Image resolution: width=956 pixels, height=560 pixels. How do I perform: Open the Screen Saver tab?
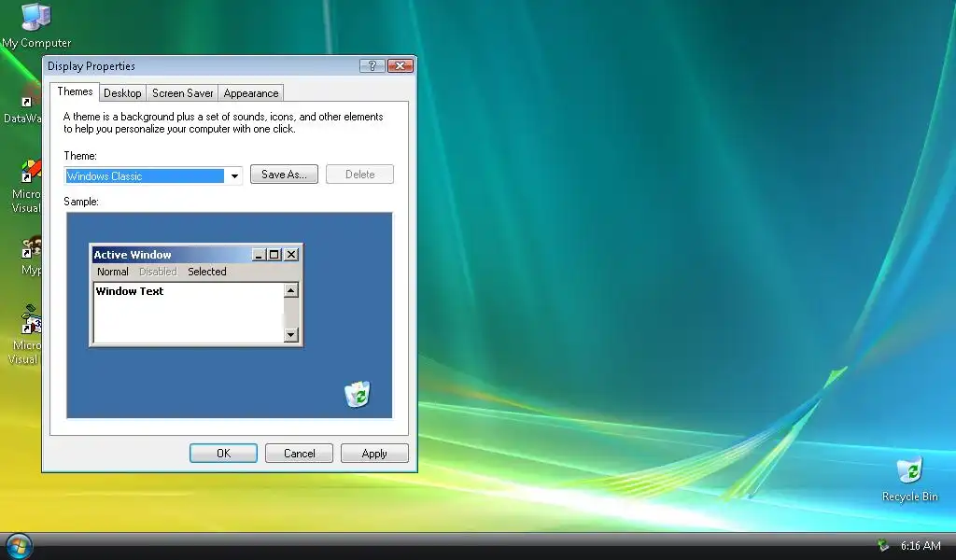pyautogui.click(x=182, y=93)
